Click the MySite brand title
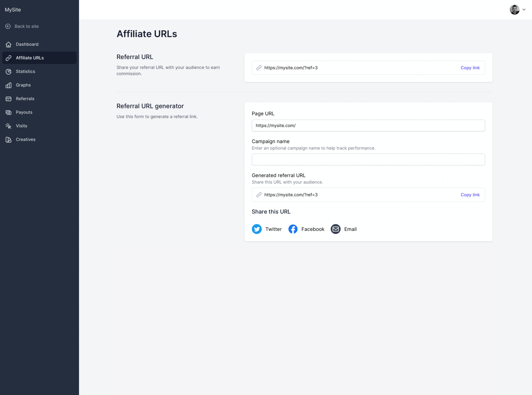The height and width of the screenshot is (395, 532). click(13, 10)
